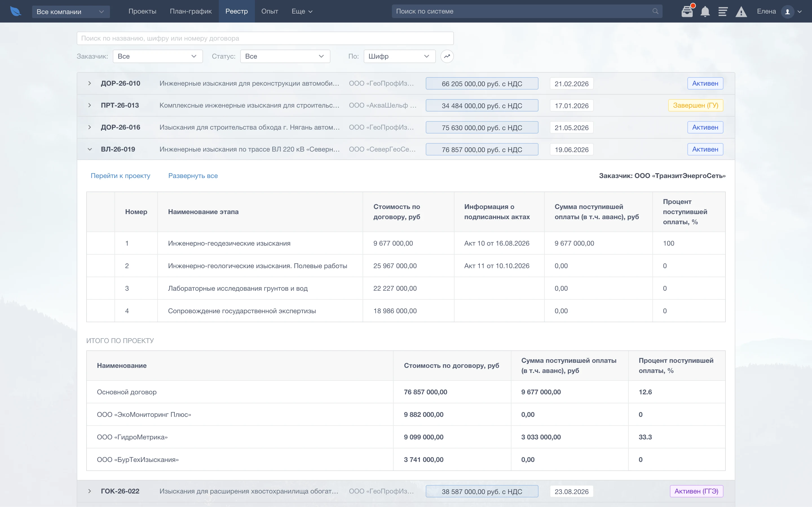
Task: Click the Развернуть все link
Action: (x=193, y=176)
